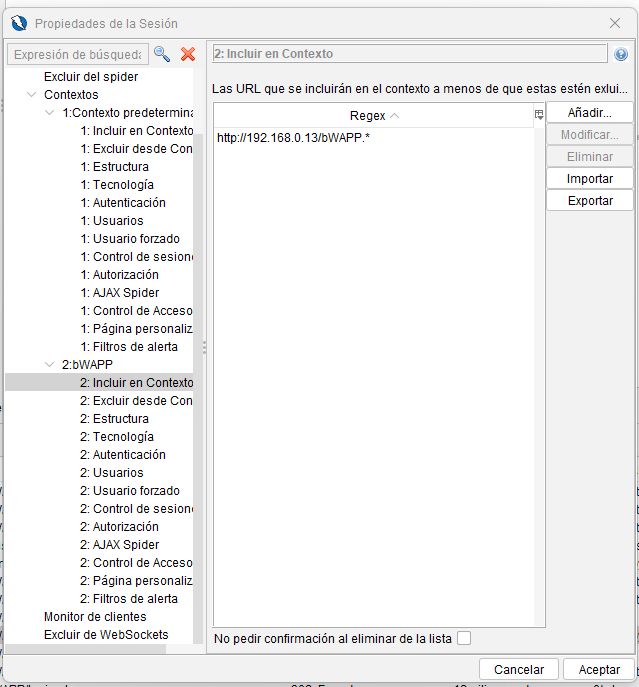Close the Propiedades de la Sesión dialog
Image resolution: width=639 pixels, height=687 pixels.
(x=614, y=23)
